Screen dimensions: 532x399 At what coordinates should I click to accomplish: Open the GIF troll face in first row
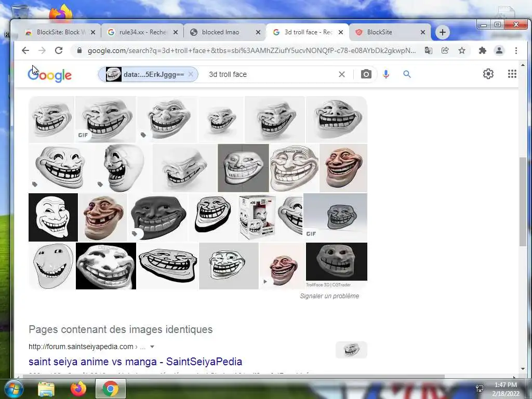click(x=105, y=119)
